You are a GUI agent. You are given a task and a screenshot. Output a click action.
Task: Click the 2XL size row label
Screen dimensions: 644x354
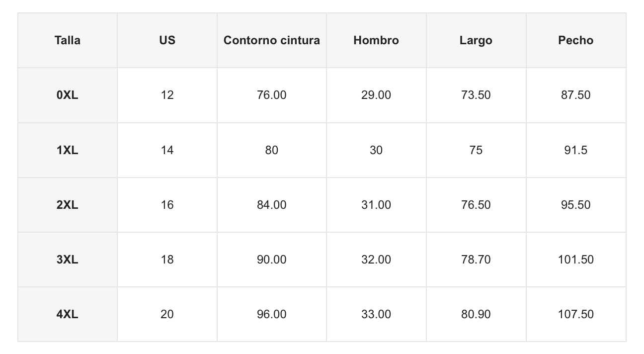[x=68, y=204]
